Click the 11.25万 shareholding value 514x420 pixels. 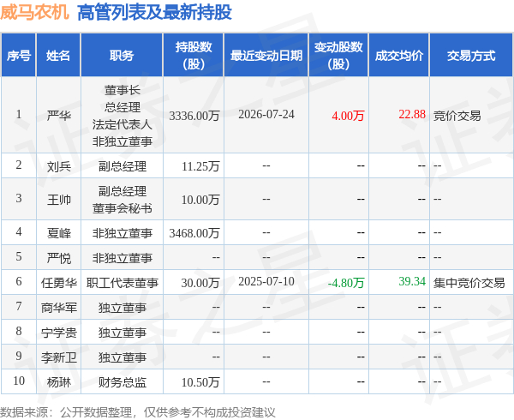pos(200,166)
